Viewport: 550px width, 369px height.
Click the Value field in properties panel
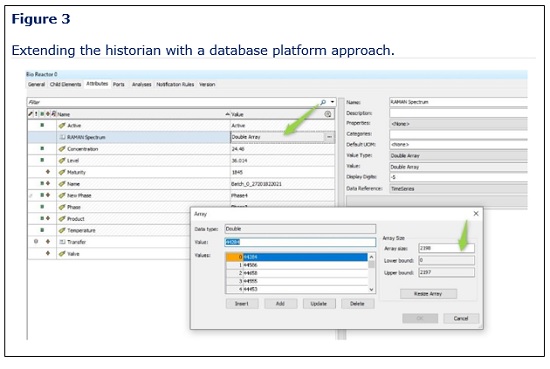coord(458,167)
